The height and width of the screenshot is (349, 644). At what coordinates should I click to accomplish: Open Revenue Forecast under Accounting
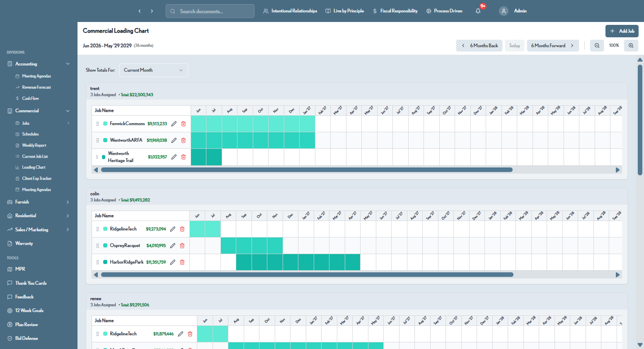tap(36, 87)
